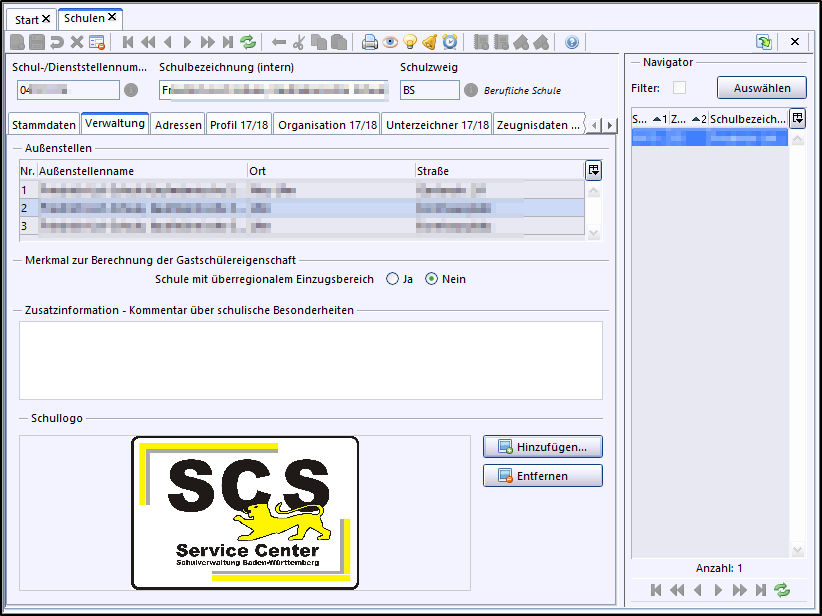Open the Stammdaten tab

tap(44, 125)
